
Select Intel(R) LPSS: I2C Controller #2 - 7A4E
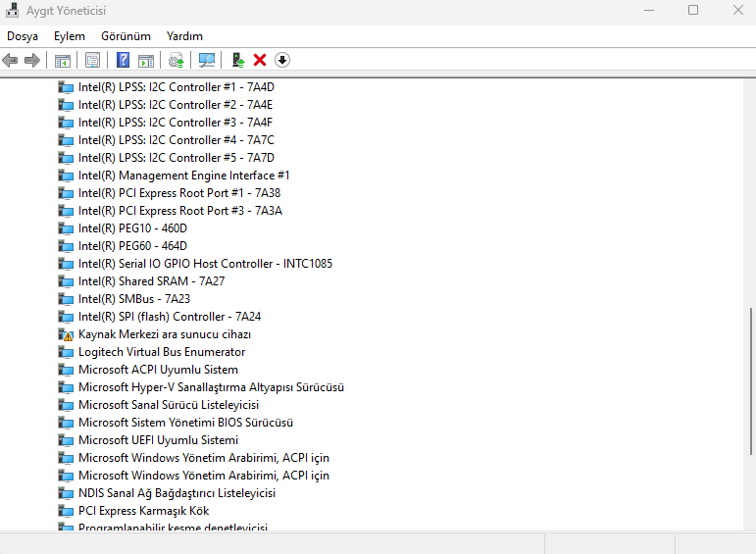[176, 105]
